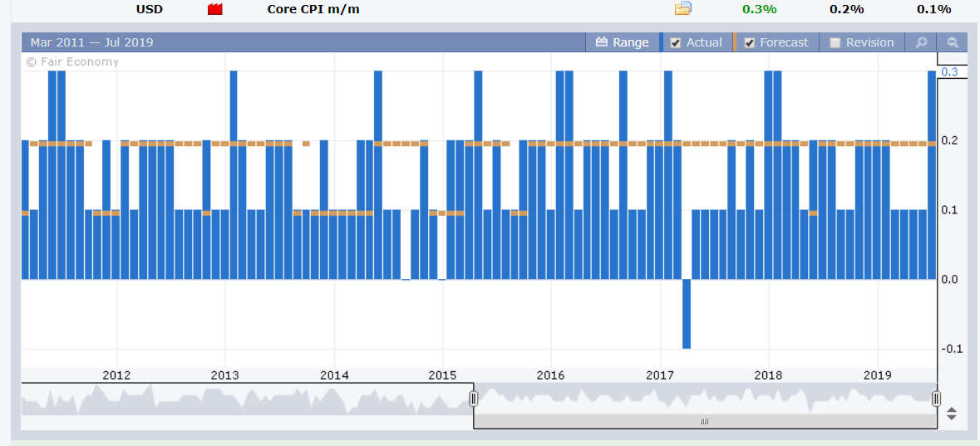Click the 2015 x-axis year label
This screenshot has height=446, width=980.
442,375
